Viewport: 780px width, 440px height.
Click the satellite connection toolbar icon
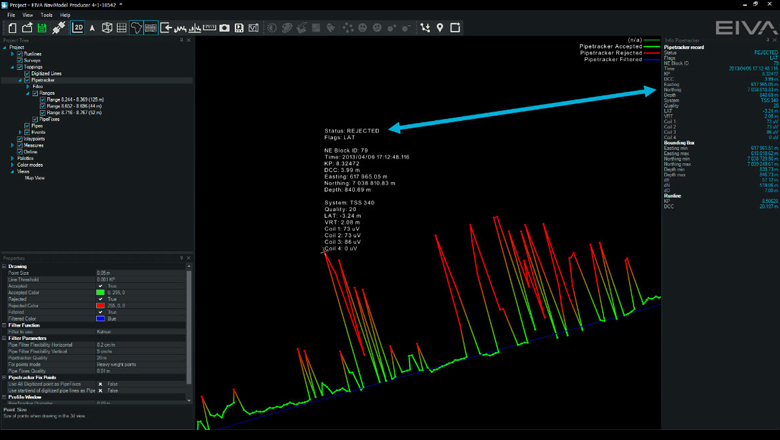[x=58, y=28]
